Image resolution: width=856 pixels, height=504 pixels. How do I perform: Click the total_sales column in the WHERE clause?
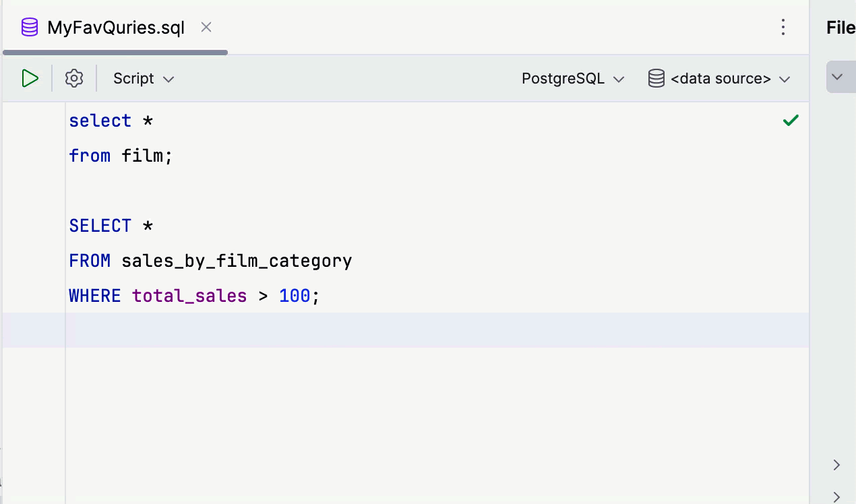(x=189, y=296)
